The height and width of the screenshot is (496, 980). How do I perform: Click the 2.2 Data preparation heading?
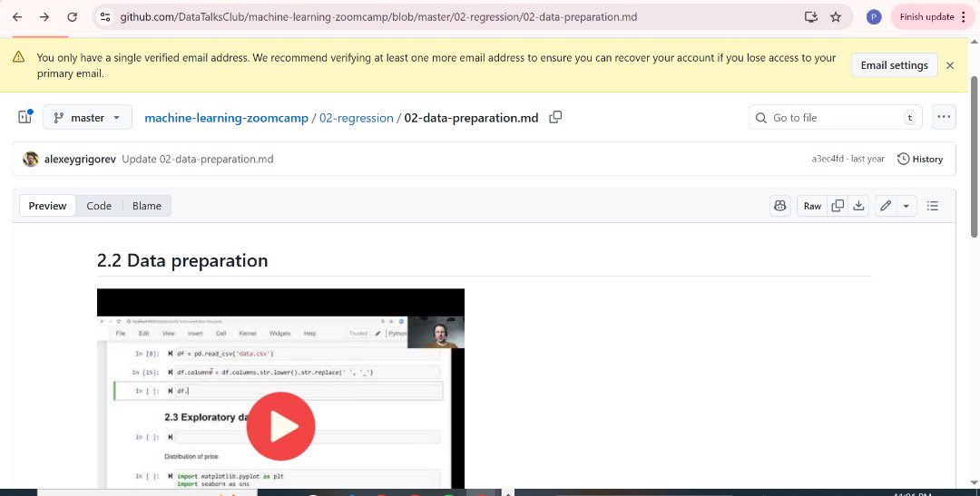pos(182,260)
